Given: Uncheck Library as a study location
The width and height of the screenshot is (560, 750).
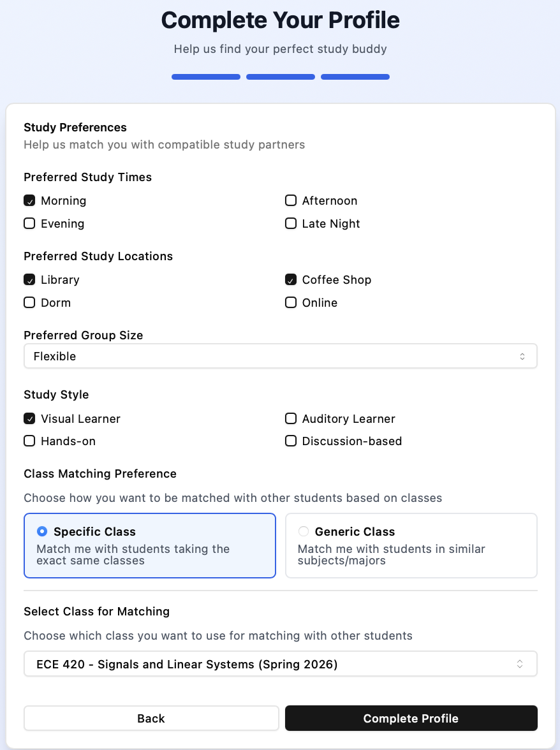Looking at the screenshot, I should pos(29,280).
